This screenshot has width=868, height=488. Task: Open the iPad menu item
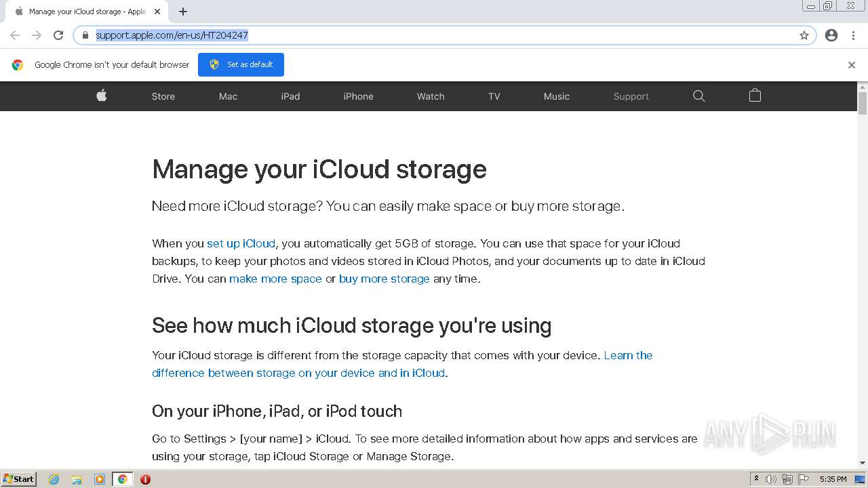pos(290,96)
